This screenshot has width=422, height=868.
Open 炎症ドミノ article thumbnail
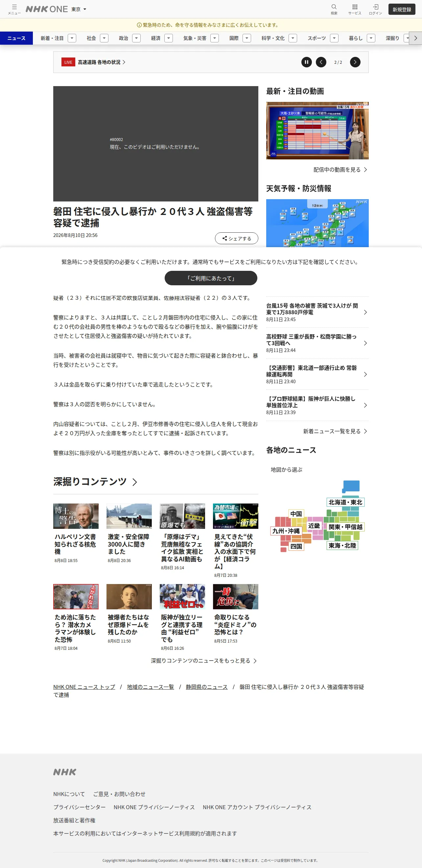click(x=236, y=597)
